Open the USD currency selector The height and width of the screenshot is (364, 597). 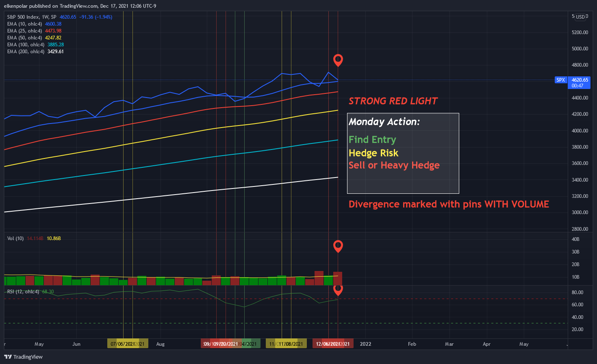pos(580,17)
